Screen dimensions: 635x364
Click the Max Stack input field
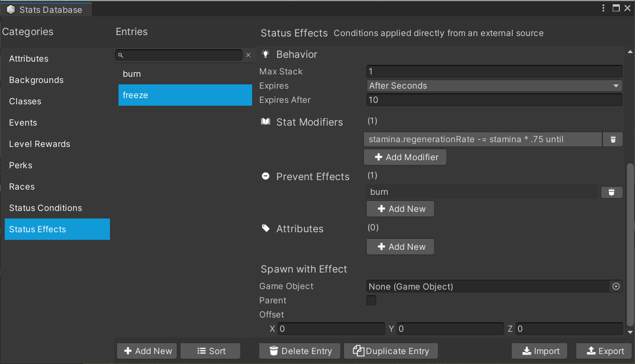[494, 72]
